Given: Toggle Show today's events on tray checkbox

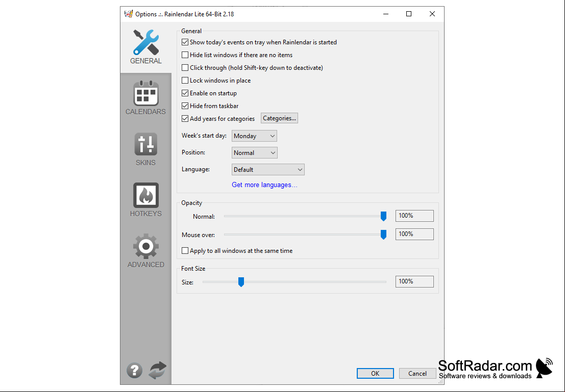Looking at the screenshot, I should click(185, 42).
